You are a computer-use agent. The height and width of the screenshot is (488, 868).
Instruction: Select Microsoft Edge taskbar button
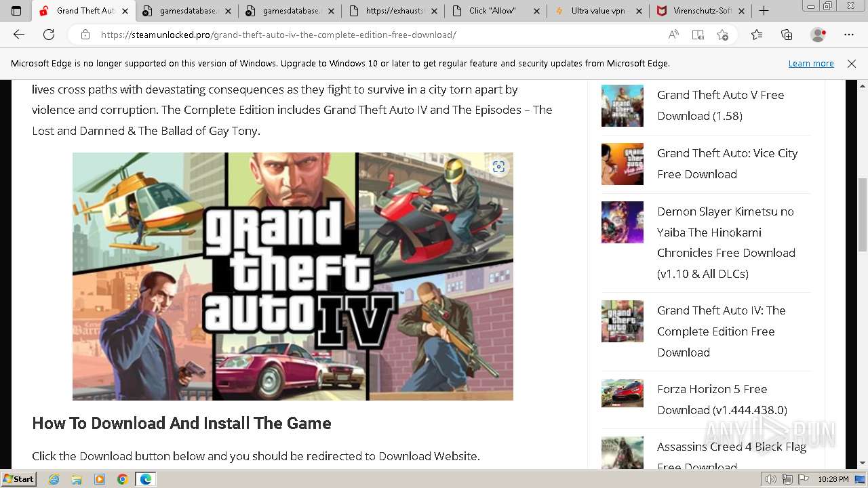tap(146, 479)
